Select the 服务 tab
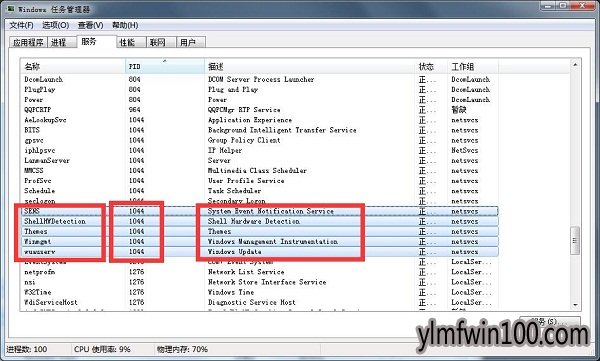The image size is (600, 361). tap(96, 41)
